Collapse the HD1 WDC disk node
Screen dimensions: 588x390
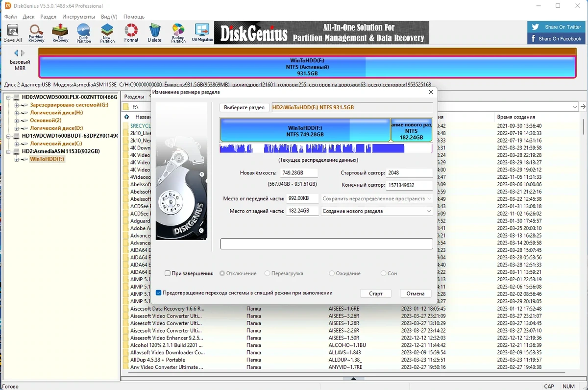pyautogui.click(x=9, y=136)
